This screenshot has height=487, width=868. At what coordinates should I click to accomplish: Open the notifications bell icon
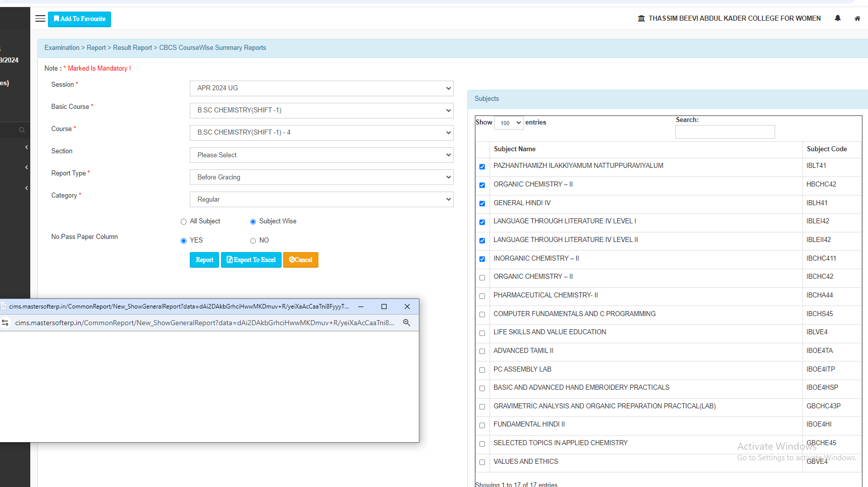click(838, 19)
